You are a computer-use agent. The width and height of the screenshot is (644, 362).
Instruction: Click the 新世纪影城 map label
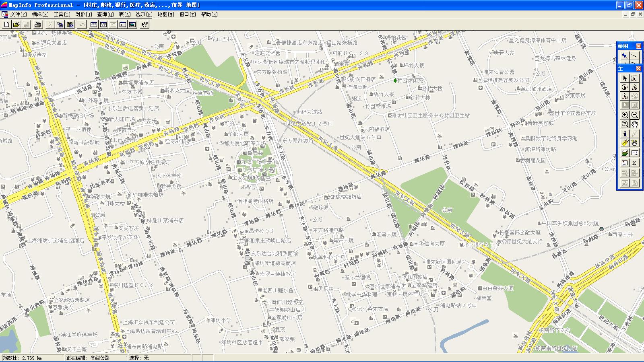coord(87,143)
